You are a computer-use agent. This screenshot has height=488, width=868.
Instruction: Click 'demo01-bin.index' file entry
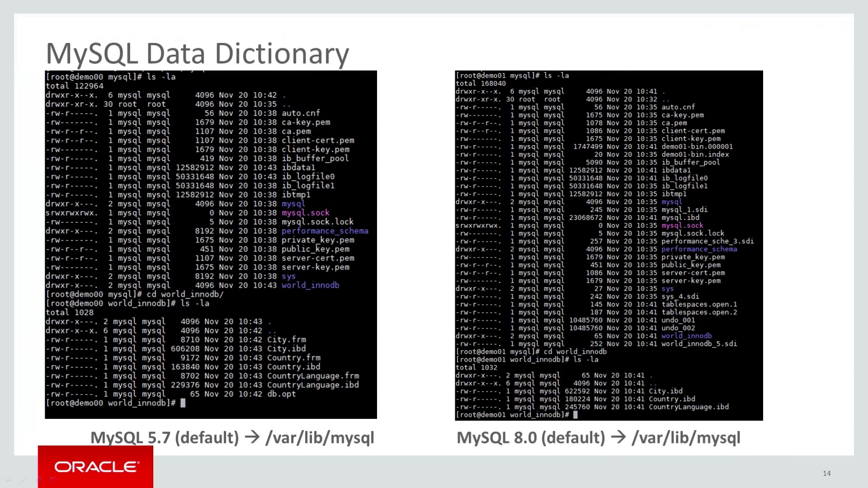coord(695,154)
